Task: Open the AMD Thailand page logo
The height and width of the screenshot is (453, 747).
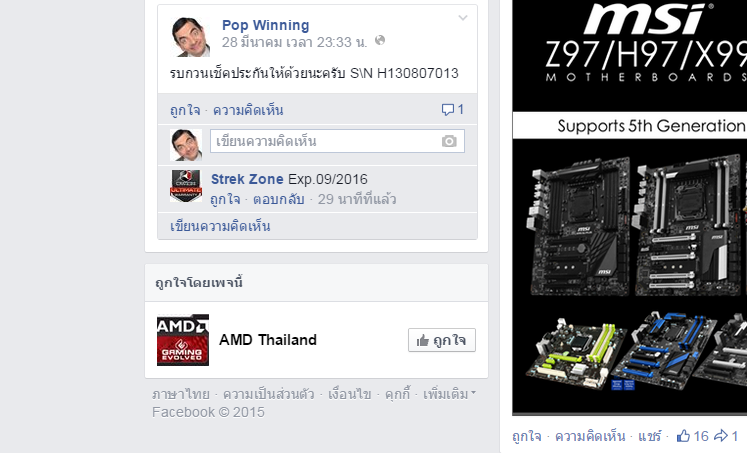Action: coord(183,340)
